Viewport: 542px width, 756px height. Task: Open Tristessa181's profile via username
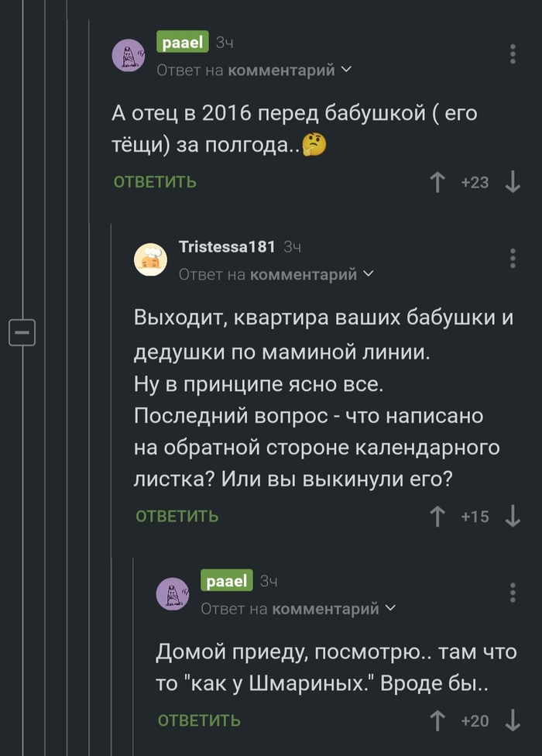pos(227,247)
